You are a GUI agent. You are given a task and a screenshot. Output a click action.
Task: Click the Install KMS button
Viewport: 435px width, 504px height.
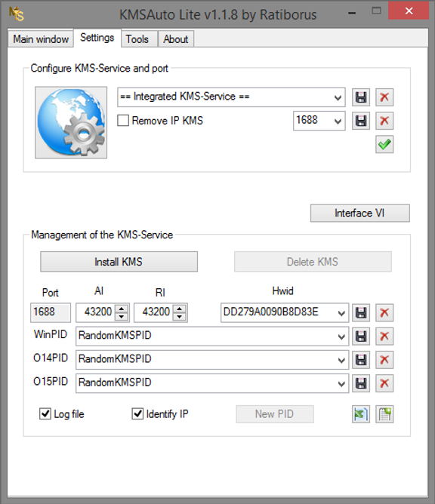(119, 262)
